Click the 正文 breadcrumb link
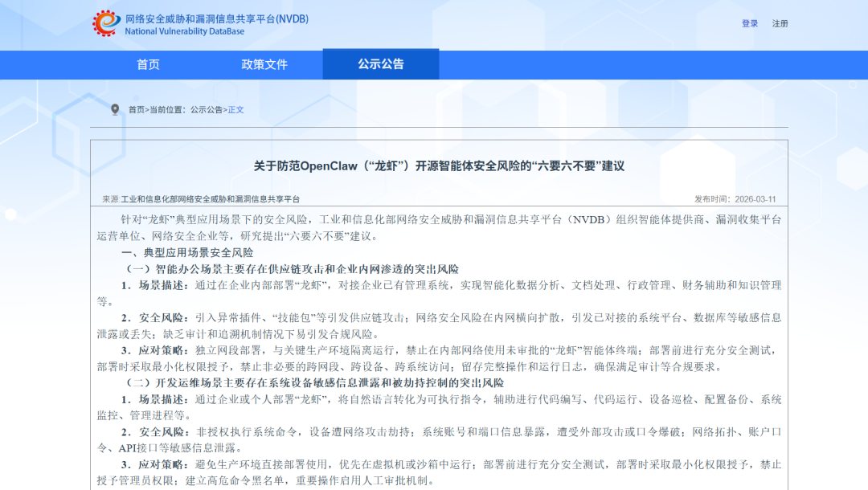 pos(235,110)
